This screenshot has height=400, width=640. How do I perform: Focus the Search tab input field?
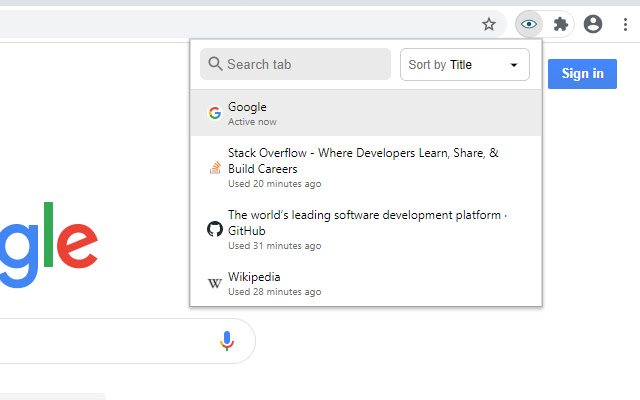click(x=295, y=64)
